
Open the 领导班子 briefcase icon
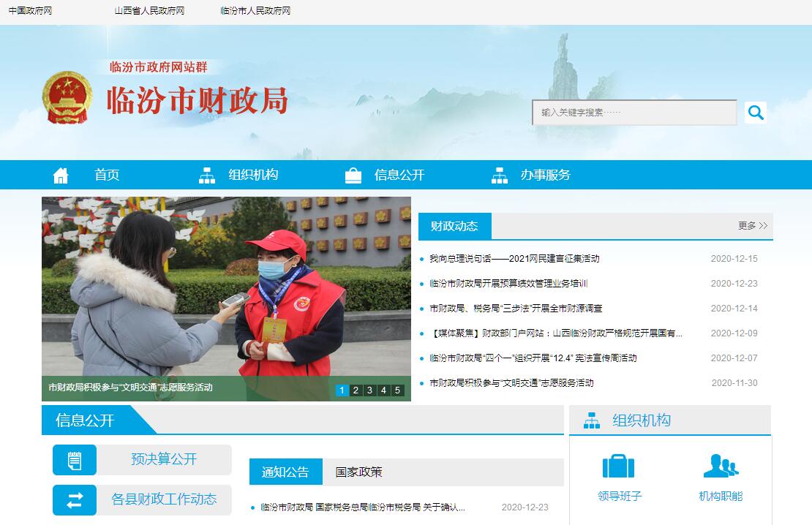618,467
